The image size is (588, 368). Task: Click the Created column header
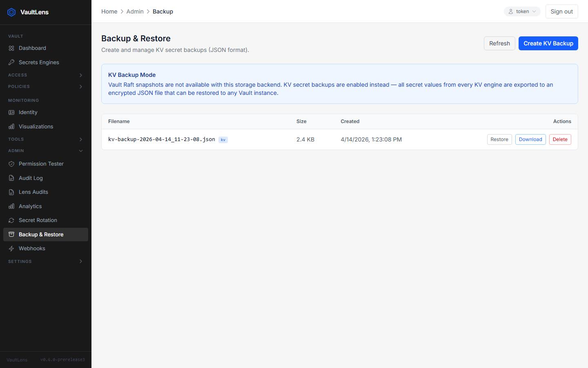click(x=350, y=121)
